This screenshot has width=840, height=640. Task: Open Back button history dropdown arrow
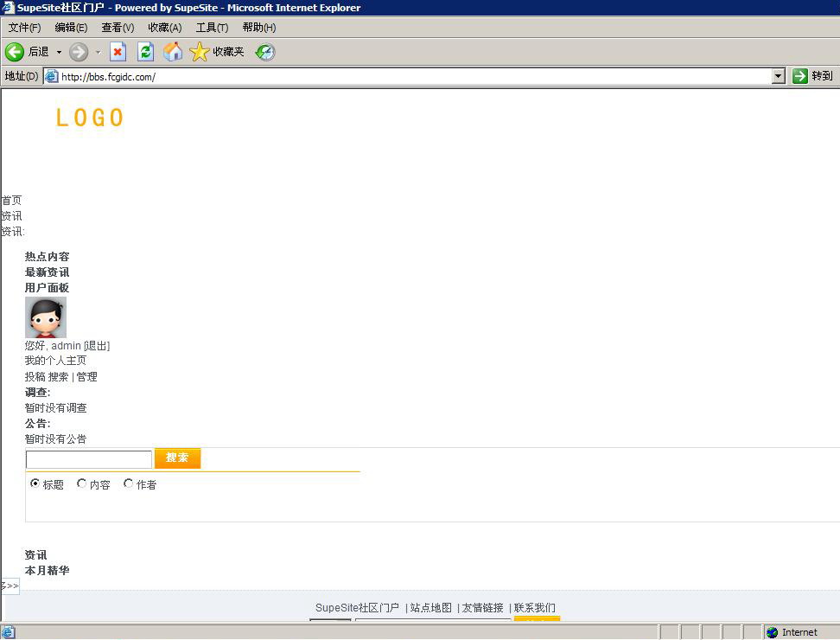(59, 52)
